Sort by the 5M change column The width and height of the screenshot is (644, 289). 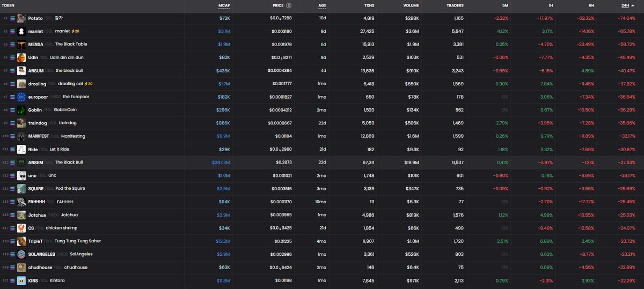(x=504, y=5)
